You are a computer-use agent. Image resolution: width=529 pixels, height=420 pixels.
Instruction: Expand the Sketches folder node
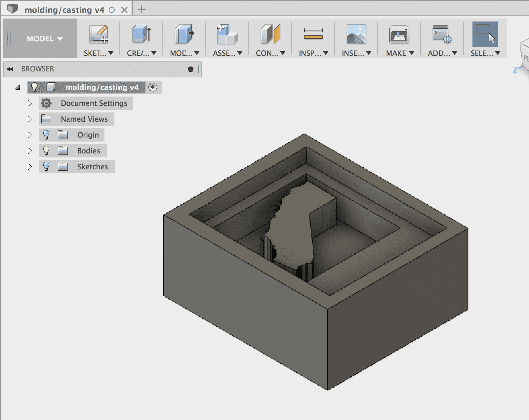pyautogui.click(x=29, y=167)
